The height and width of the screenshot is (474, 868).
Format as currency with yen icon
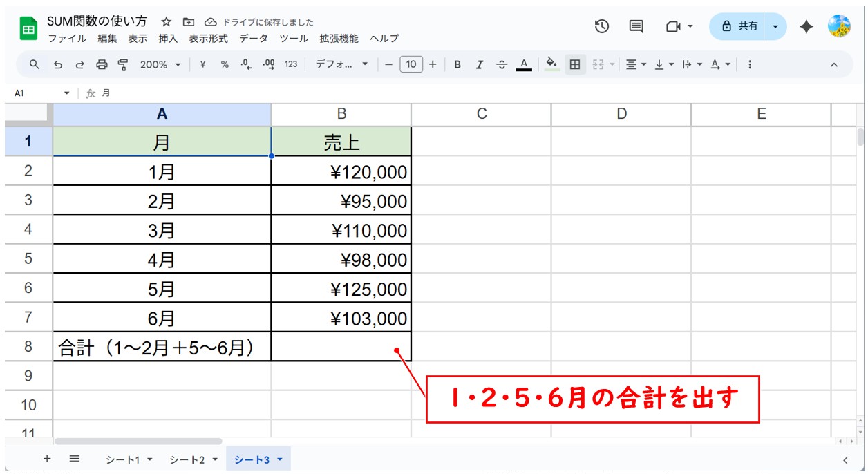point(202,64)
